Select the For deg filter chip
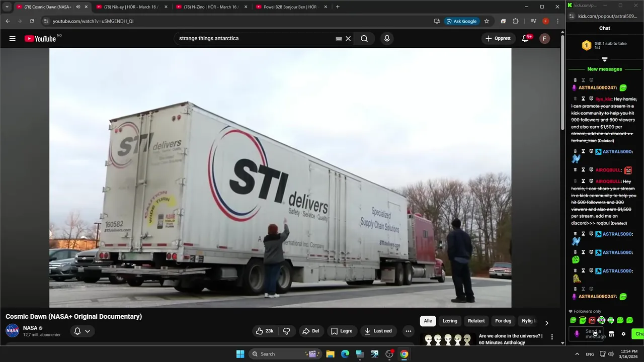 pyautogui.click(x=503, y=321)
